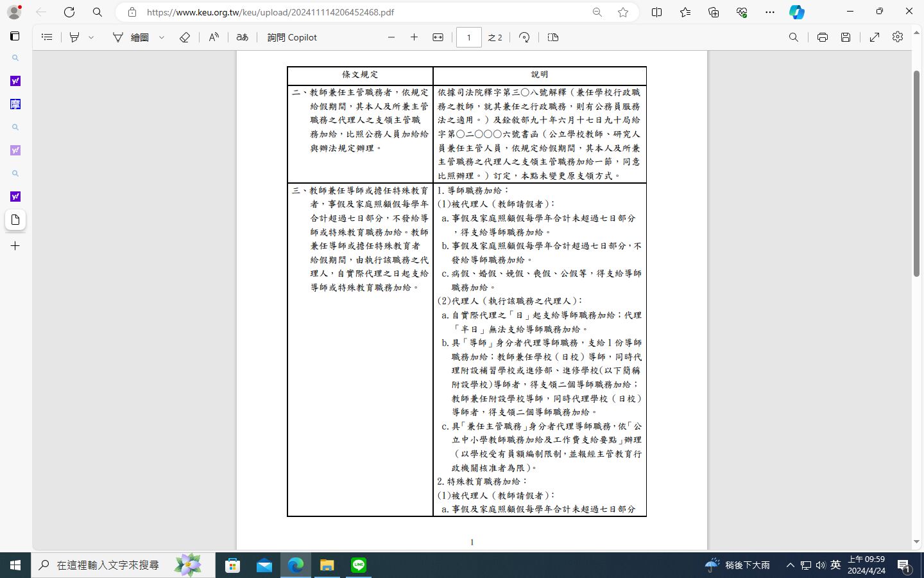Open a new tab with plus

point(15,246)
